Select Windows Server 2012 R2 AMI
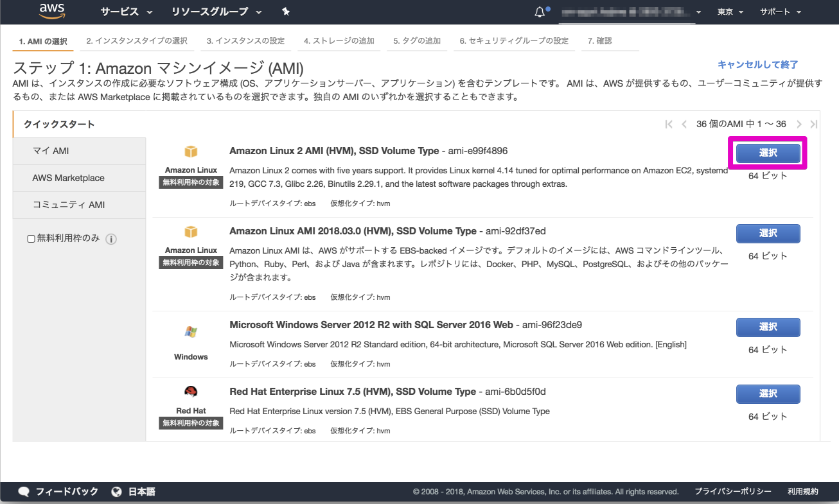Image resolution: width=839 pixels, height=504 pixels. pyautogui.click(x=768, y=327)
